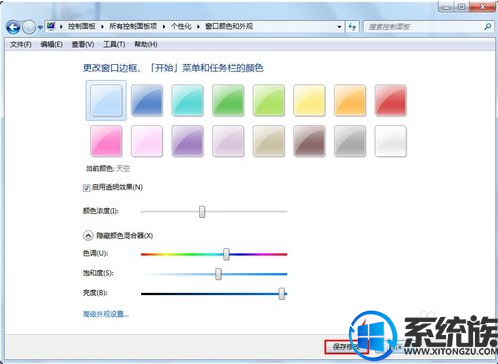Open the 文件(F) menu
Image resolution: width=498 pixels, height=364 pixels.
[x=20, y=44]
